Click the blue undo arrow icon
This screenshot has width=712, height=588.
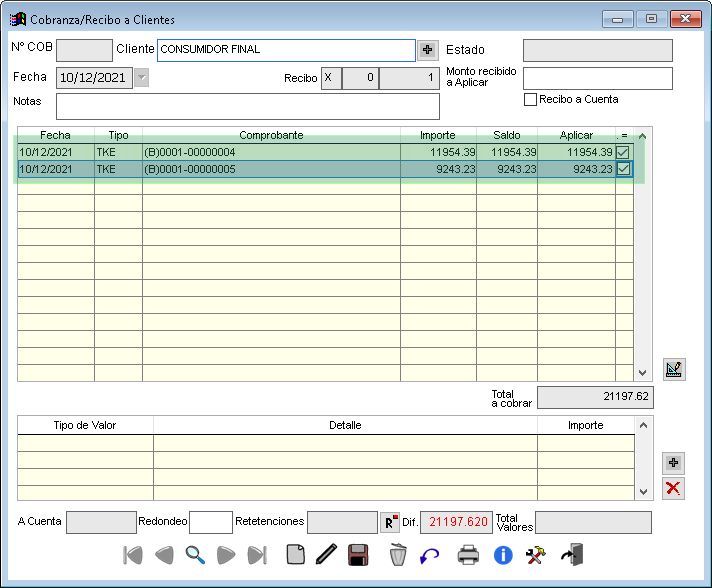[x=430, y=555]
